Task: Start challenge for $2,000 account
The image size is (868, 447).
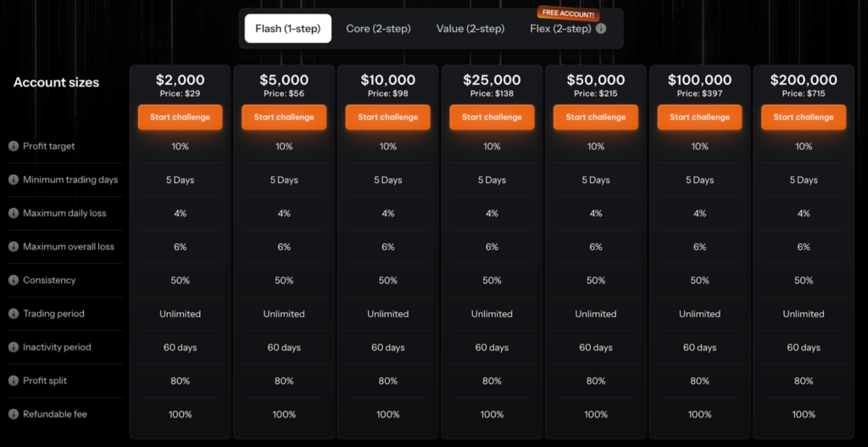Action: pos(180,117)
